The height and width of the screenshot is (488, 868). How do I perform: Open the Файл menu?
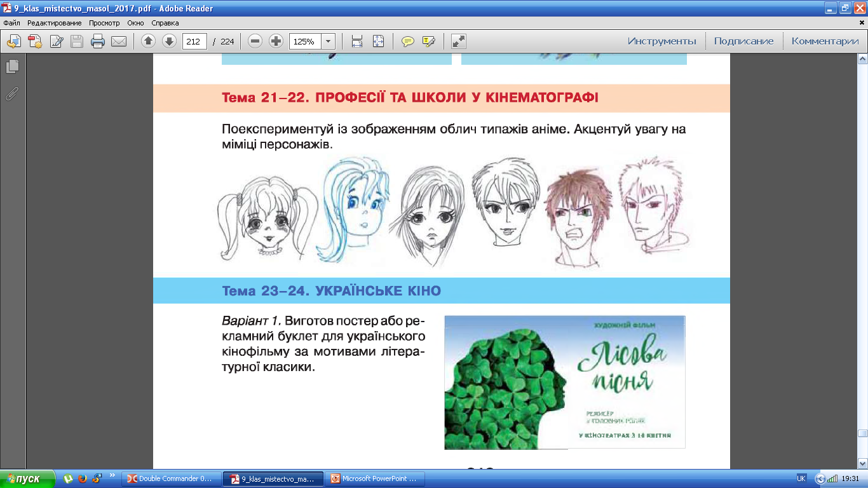pos(11,23)
